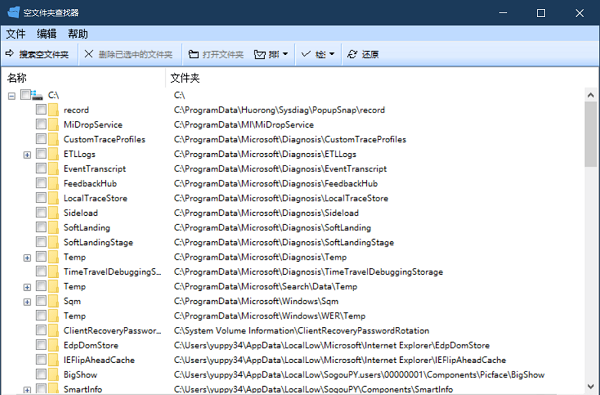Viewport: 600px width, 395px height.
Task: Click the EventTranscript folder icon
Action: tap(54, 168)
